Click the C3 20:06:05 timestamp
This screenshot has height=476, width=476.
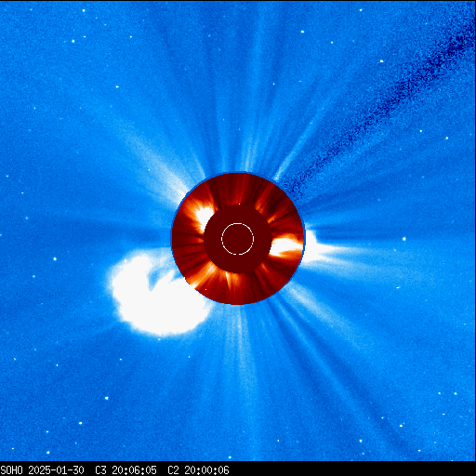click(126, 470)
